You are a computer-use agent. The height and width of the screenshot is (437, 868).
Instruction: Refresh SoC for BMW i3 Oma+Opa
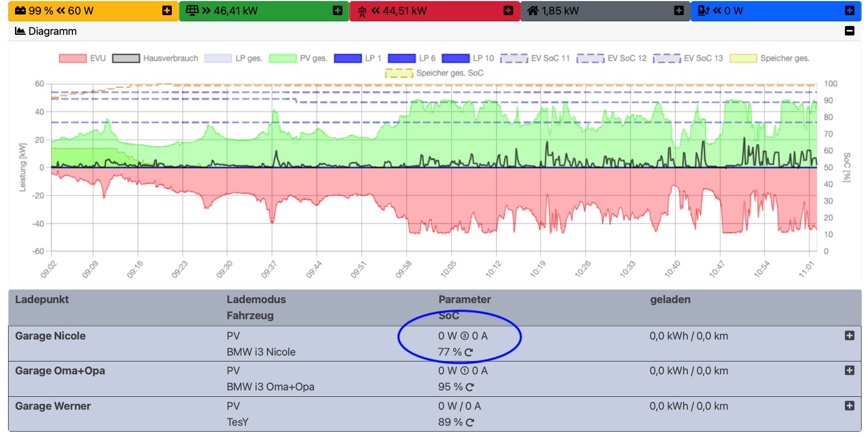click(470, 387)
